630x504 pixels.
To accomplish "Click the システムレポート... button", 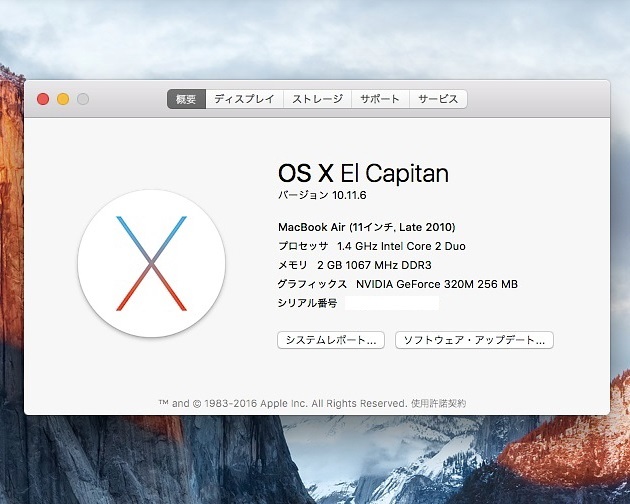I will point(331,340).
